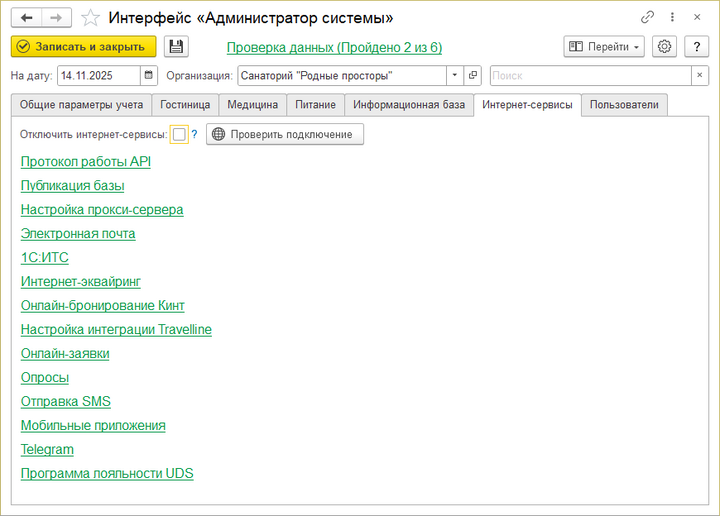Show hint for Отключить интернет-сервисы
The image size is (720, 516).
pos(194,135)
